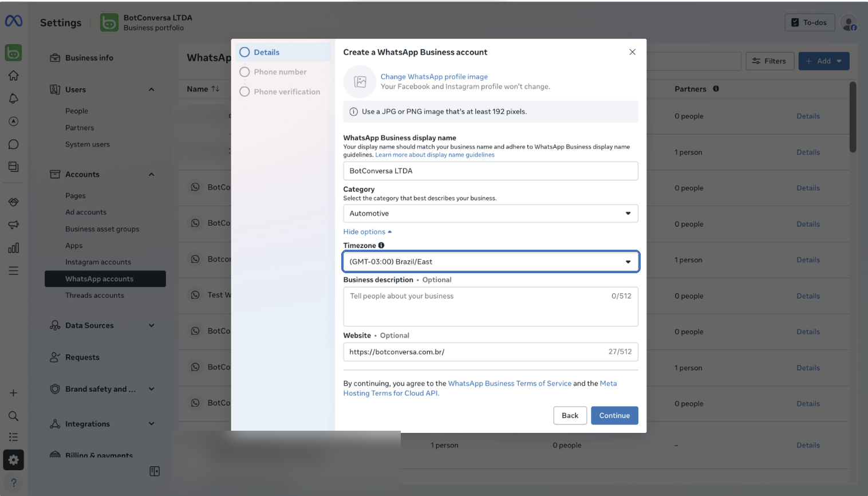
Task: Click the Back button
Action: coord(570,416)
